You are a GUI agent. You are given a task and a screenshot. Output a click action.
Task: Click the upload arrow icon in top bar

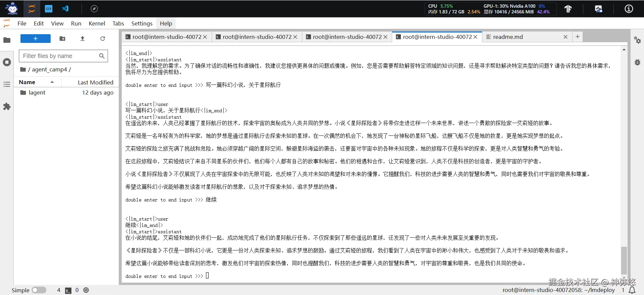coord(568,9)
